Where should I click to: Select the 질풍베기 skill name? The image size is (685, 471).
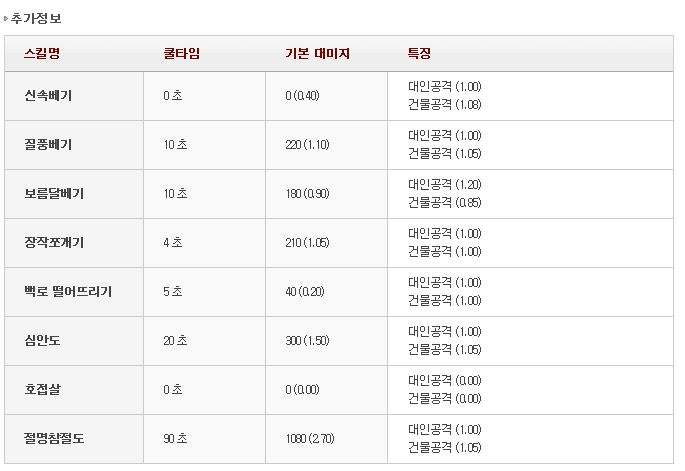48,145
